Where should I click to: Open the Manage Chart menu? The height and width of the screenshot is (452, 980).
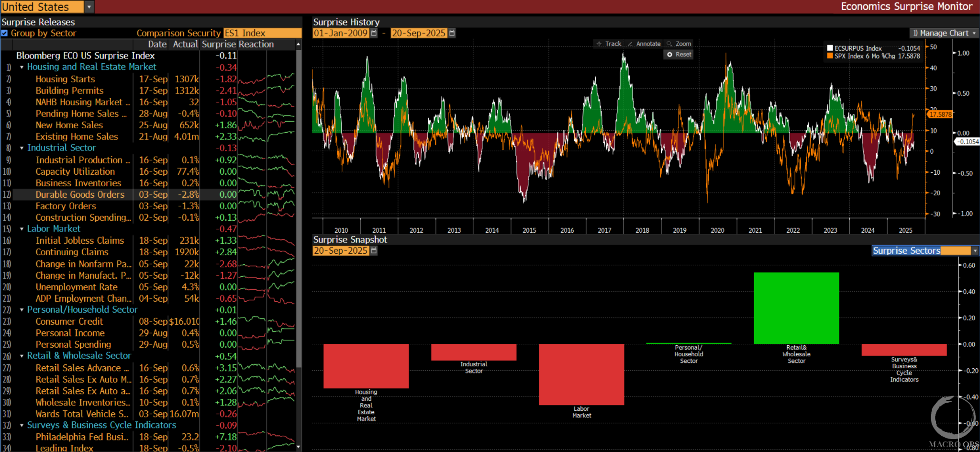click(944, 33)
